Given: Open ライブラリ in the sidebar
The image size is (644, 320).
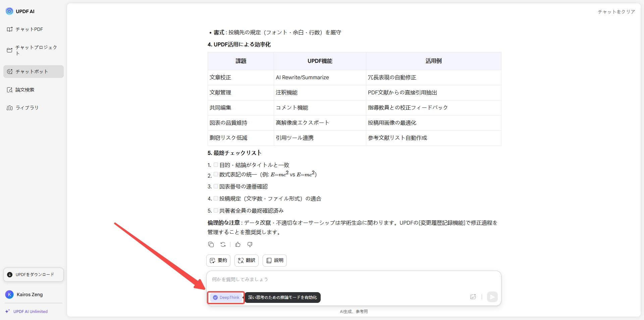Looking at the screenshot, I should pos(34,108).
